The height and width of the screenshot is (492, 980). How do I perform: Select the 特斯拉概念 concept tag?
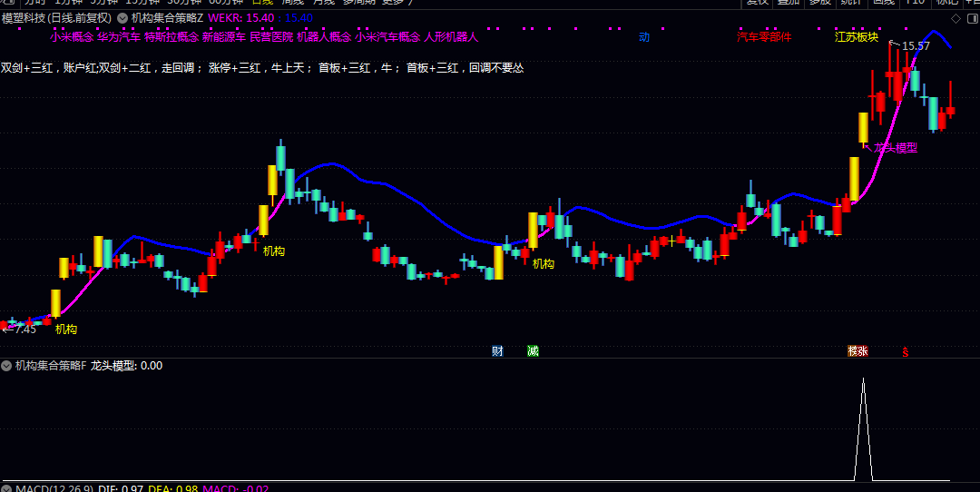171,37
